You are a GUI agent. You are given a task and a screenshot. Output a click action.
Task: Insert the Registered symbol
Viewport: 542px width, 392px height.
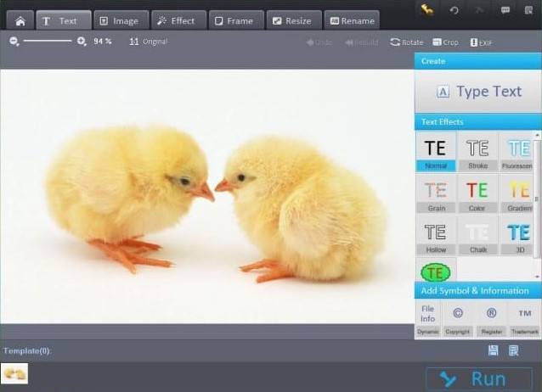[x=491, y=319]
